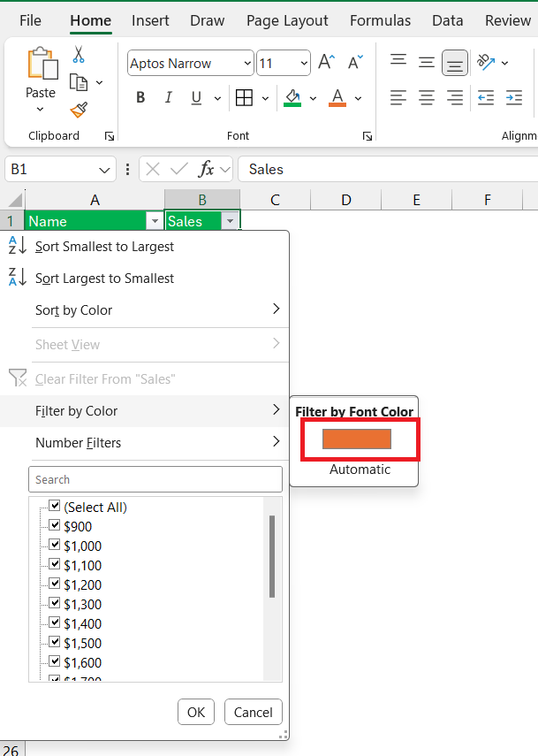Switch to the Insert tab
538x756 pixels.
150,20
